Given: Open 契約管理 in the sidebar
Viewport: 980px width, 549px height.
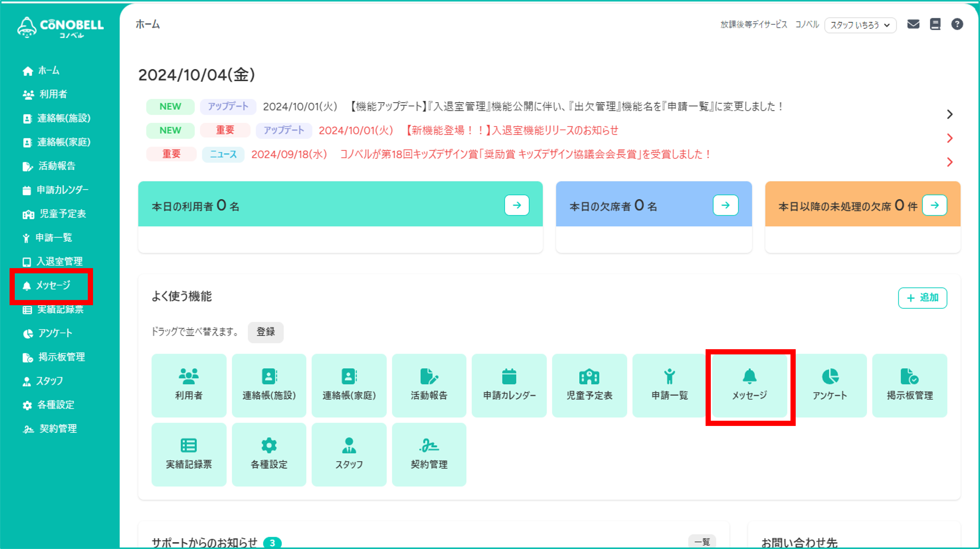Looking at the screenshot, I should coord(50,429).
